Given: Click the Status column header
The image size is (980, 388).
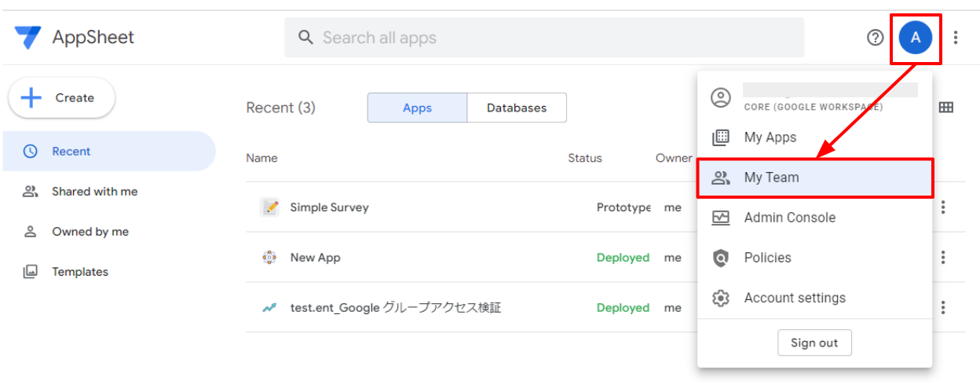Looking at the screenshot, I should point(585,158).
